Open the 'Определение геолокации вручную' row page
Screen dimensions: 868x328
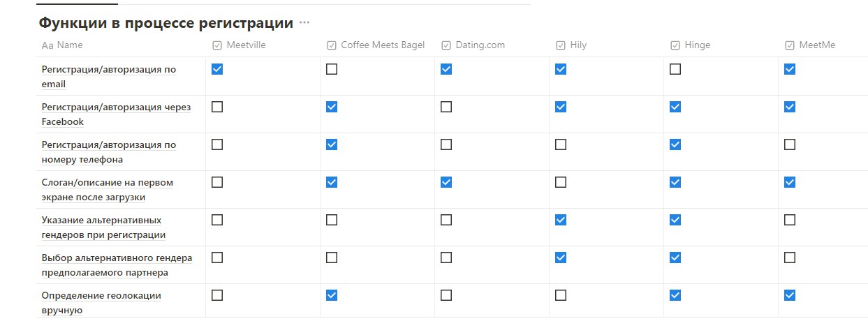pyautogui.click(x=101, y=296)
